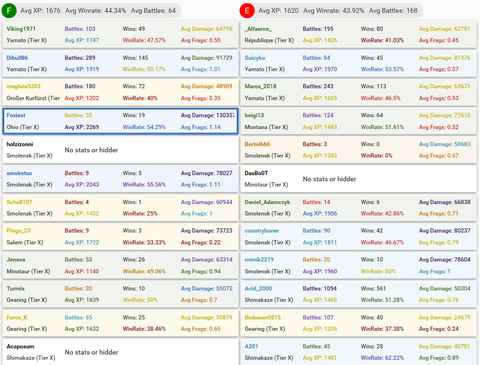Click Foxiest's WinRate: 54.29% value
The height and width of the screenshot is (365, 480).
click(x=144, y=127)
